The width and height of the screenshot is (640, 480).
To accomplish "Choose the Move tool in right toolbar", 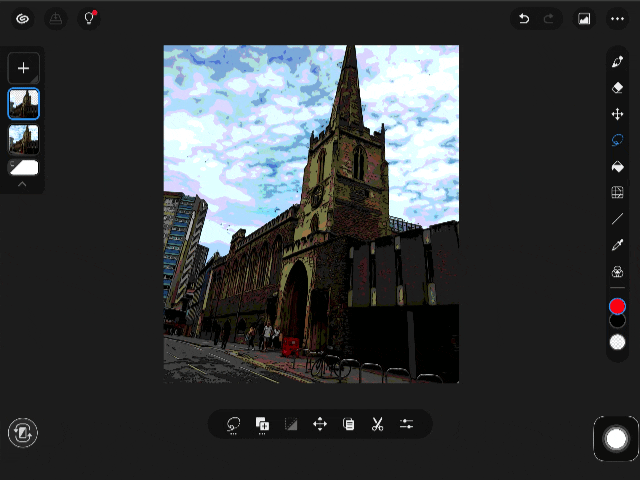I will [x=617, y=114].
